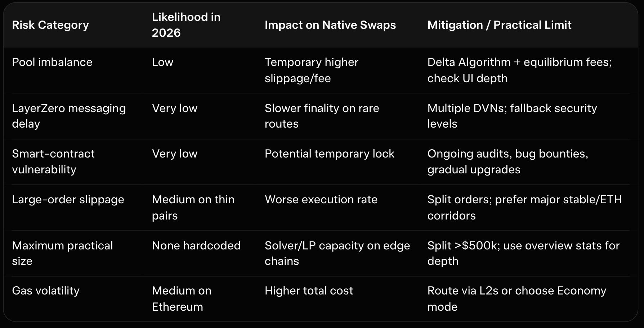644x328 pixels.
Task: Click the Smart-contract vulnerability cell
Action: tap(53, 161)
